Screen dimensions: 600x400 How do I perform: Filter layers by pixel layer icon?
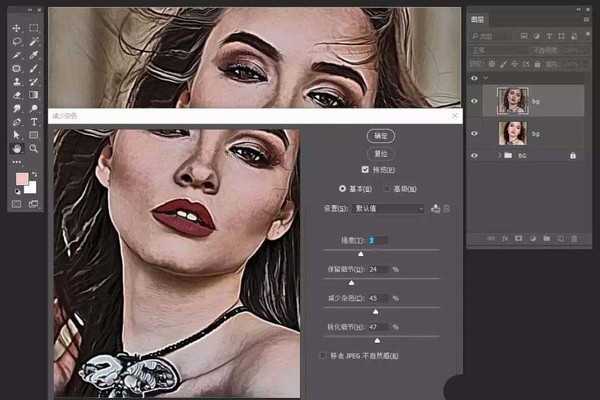524,36
